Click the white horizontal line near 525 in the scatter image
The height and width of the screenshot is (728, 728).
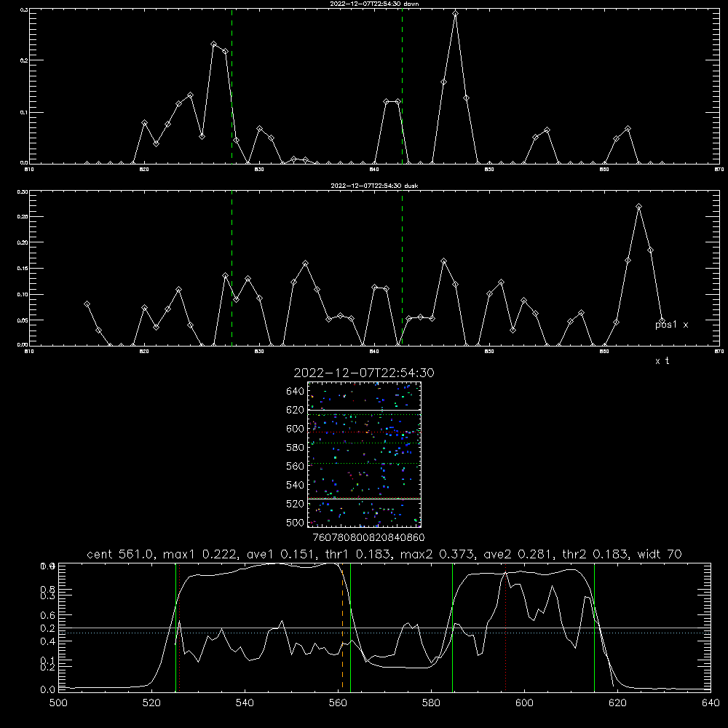(x=364, y=499)
